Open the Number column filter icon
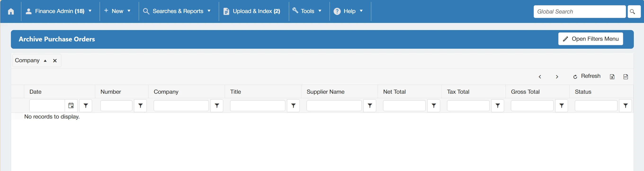The height and width of the screenshot is (171, 644). 140,105
